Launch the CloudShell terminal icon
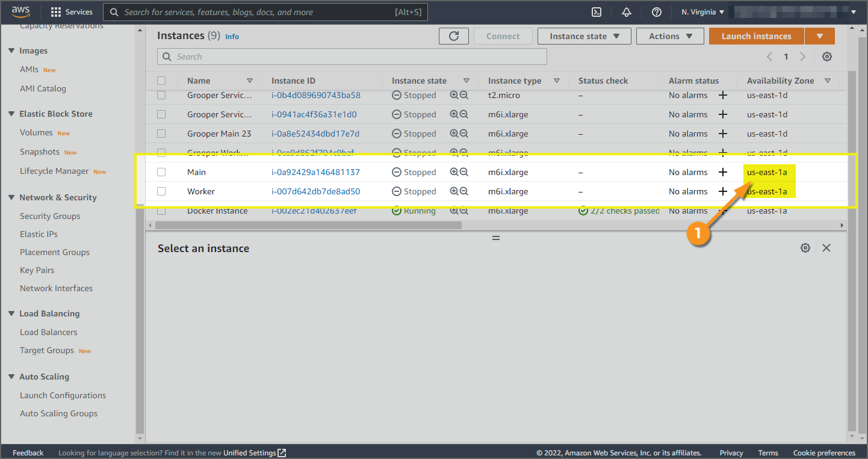Image resolution: width=868 pixels, height=459 pixels. (597, 12)
